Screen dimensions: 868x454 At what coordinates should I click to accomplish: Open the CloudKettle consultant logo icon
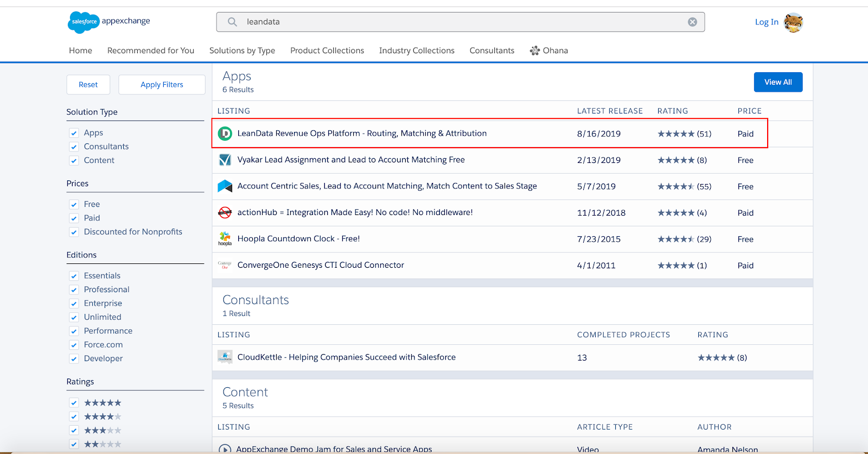225,357
